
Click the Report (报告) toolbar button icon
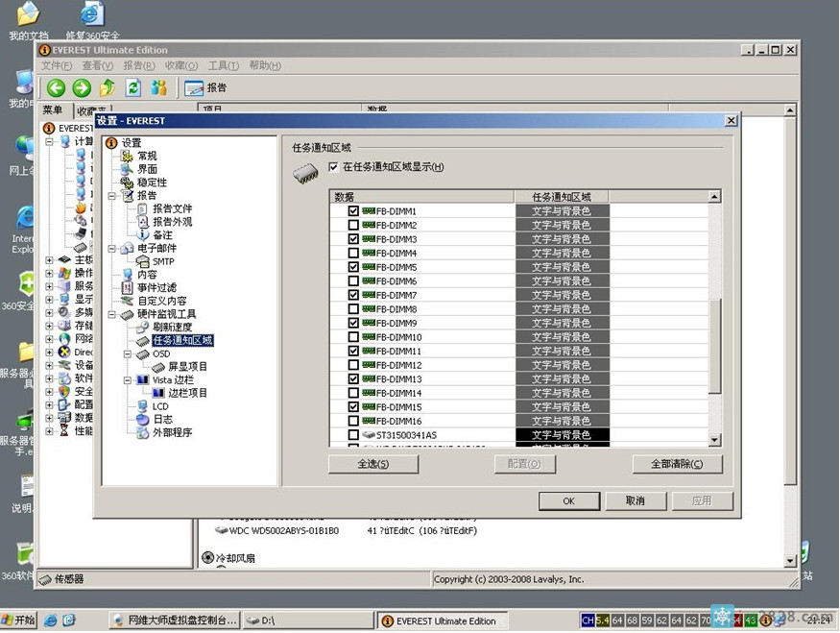[x=194, y=88]
